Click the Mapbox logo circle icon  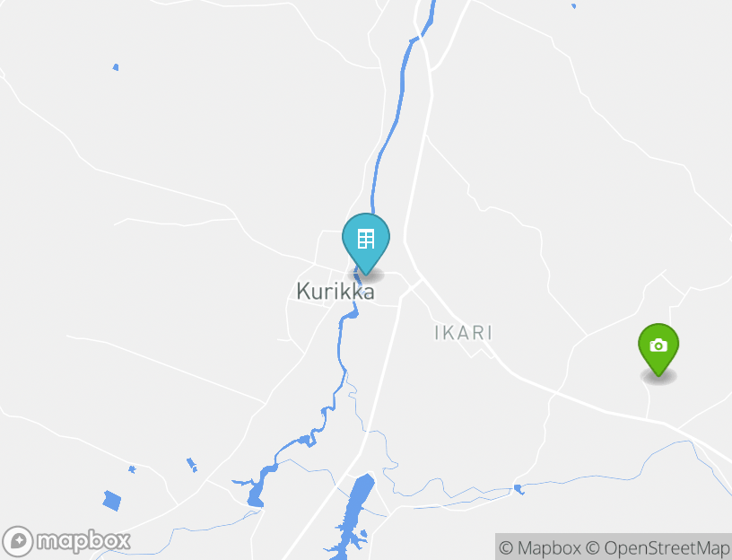18,541
